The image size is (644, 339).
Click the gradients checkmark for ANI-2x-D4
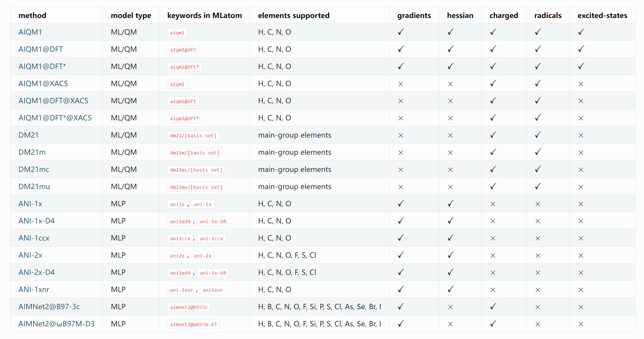[x=401, y=272]
